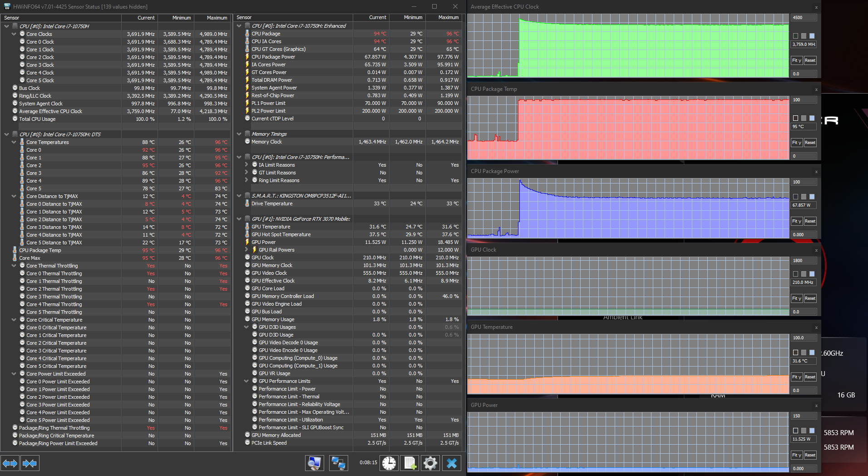Click Fit y in CPU Package Power graph

coord(797,221)
